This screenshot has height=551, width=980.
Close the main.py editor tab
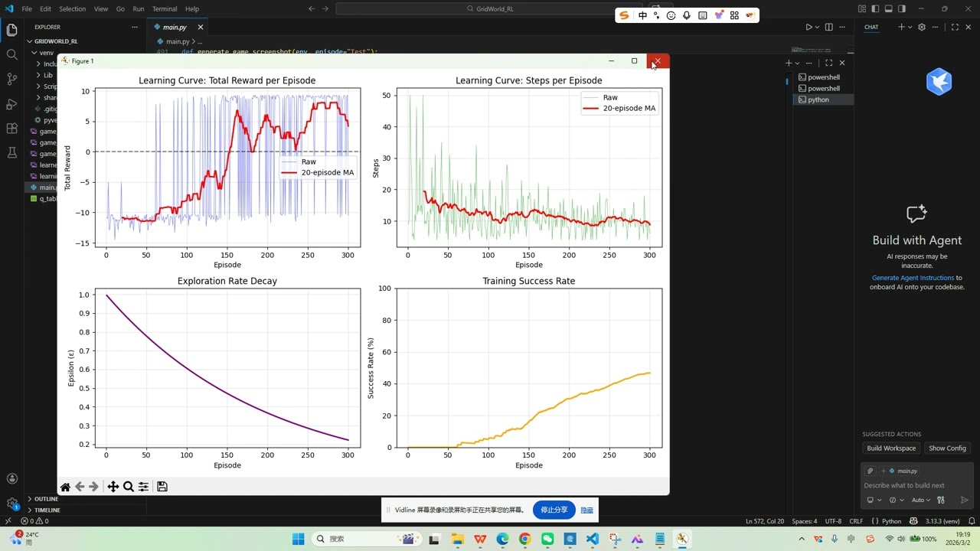pyautogui.click(x=201, y=27)
